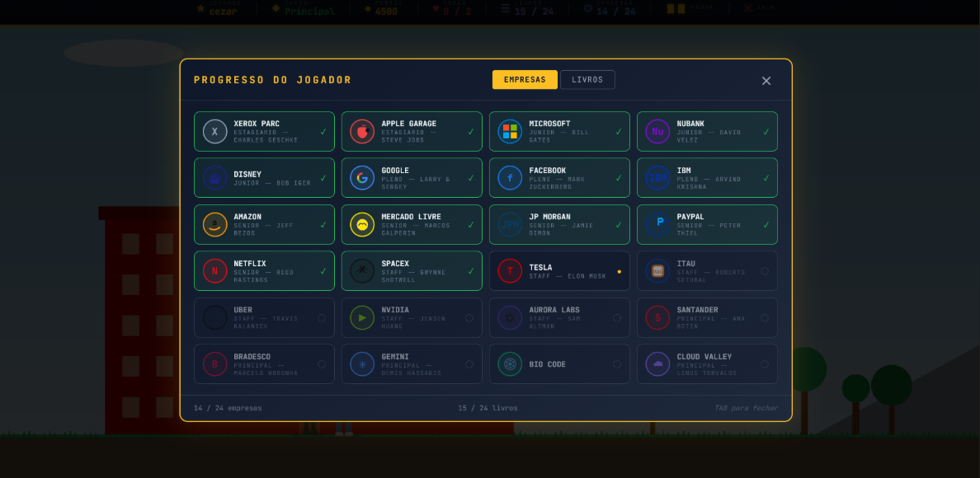The height and width of the screenshot is (478, 980).
Task: Open the Amazon company card
Action: (x=264, y=225)
